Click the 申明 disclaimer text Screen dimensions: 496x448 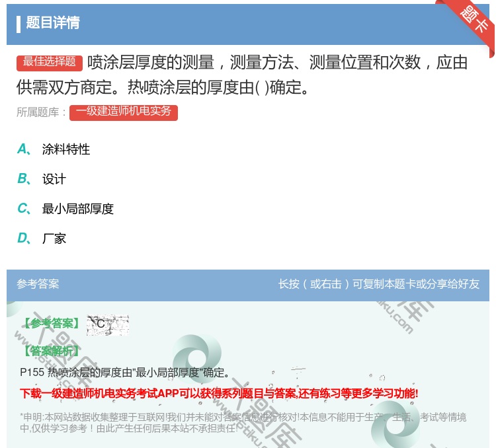click(243, 423)
